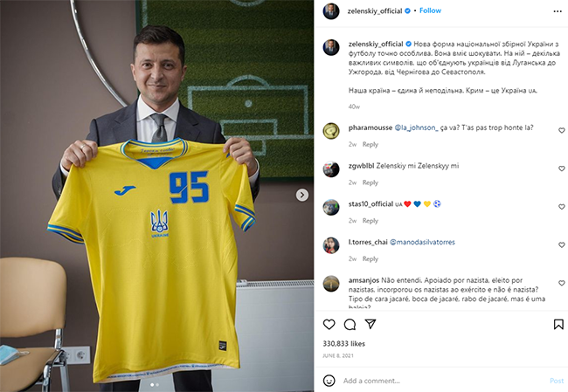Like amsanjos's comment heart
The width and height of the screenshot is (568, 392).
pos(562,283)
